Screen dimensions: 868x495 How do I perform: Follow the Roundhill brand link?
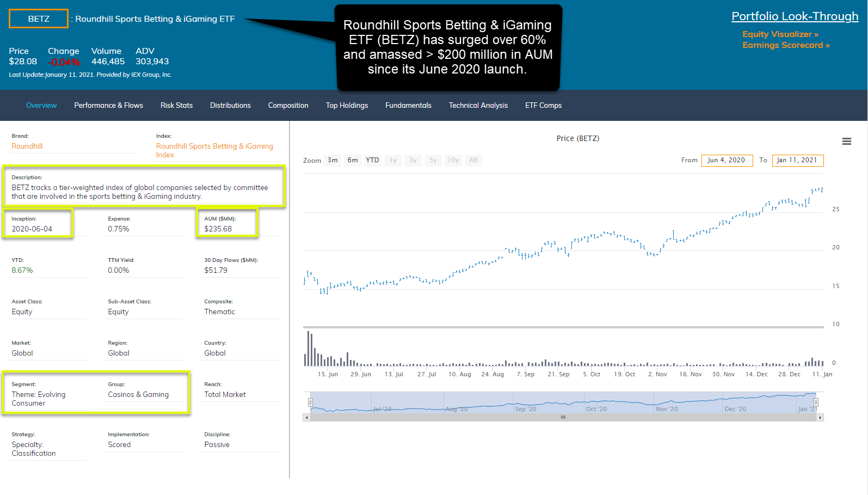pos(27,146)
